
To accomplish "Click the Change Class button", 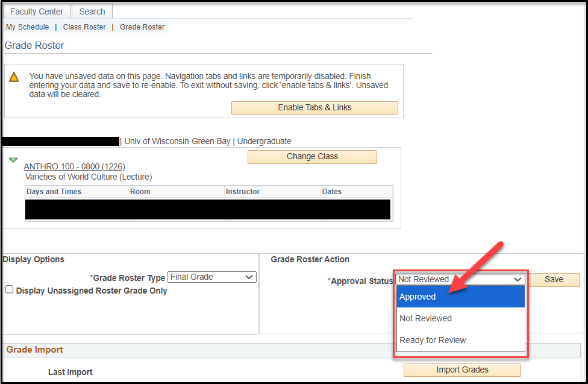I will [312, 157].
